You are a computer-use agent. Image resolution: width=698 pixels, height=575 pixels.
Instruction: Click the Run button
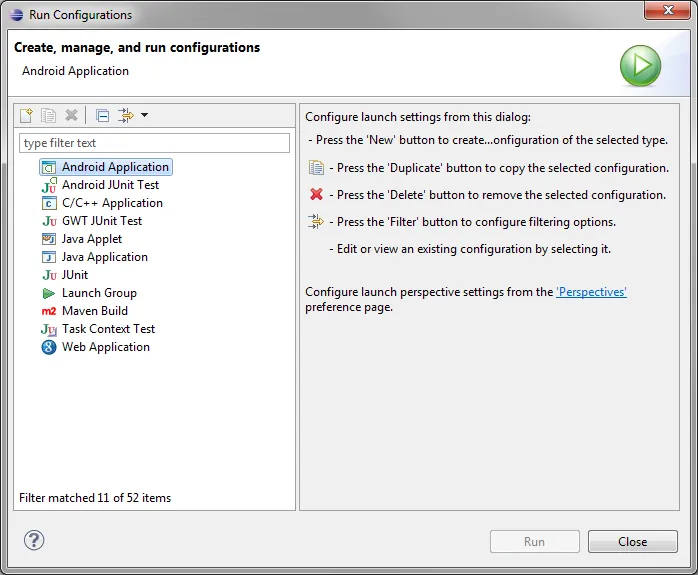[x=535, y=542]
